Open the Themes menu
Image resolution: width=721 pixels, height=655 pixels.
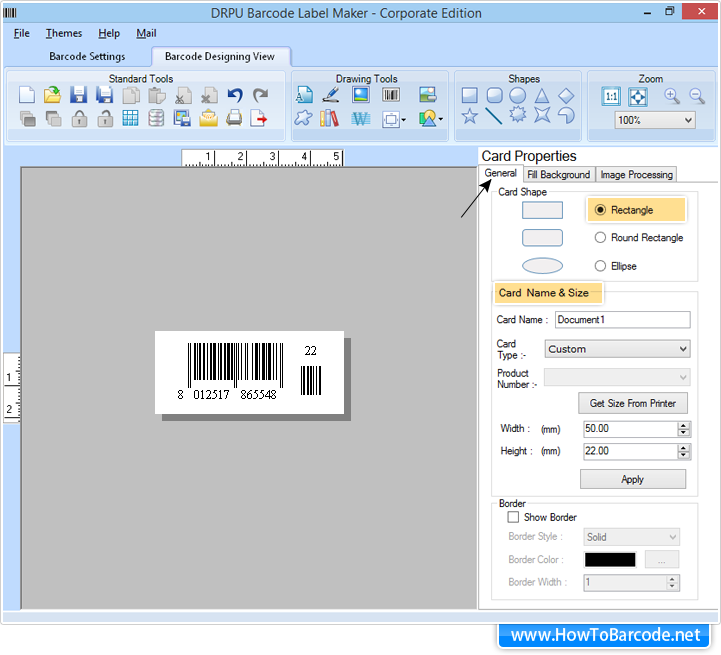63,33
